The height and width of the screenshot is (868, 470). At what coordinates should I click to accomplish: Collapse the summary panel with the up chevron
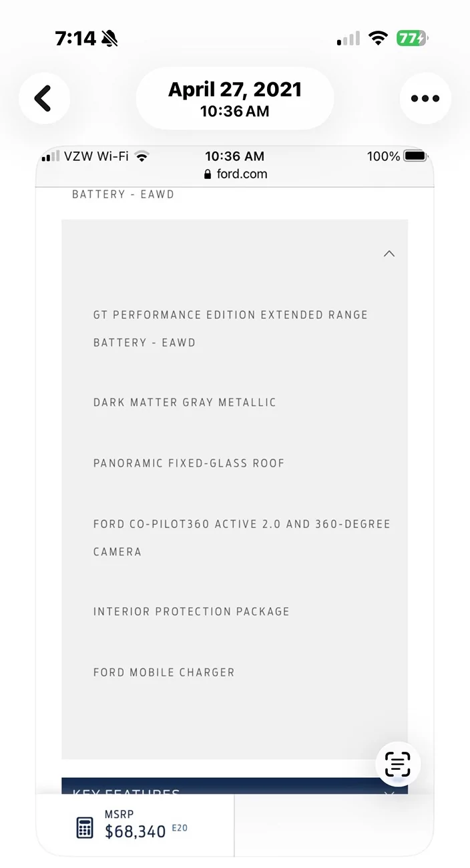(x=389, y=254)
